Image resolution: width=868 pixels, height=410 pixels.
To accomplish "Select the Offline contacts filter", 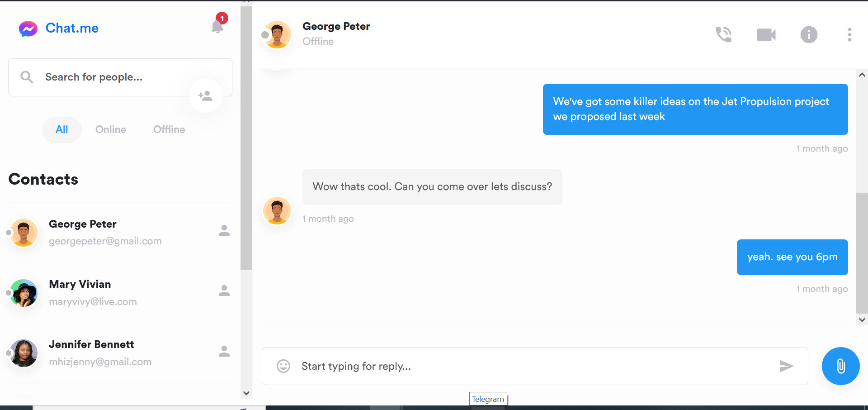I will click(x=169, y=129).
